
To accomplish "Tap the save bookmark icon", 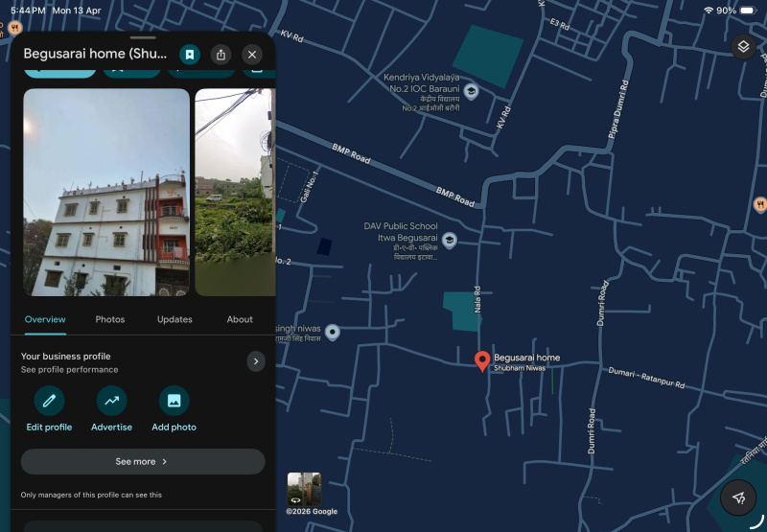I will (190, 55).
